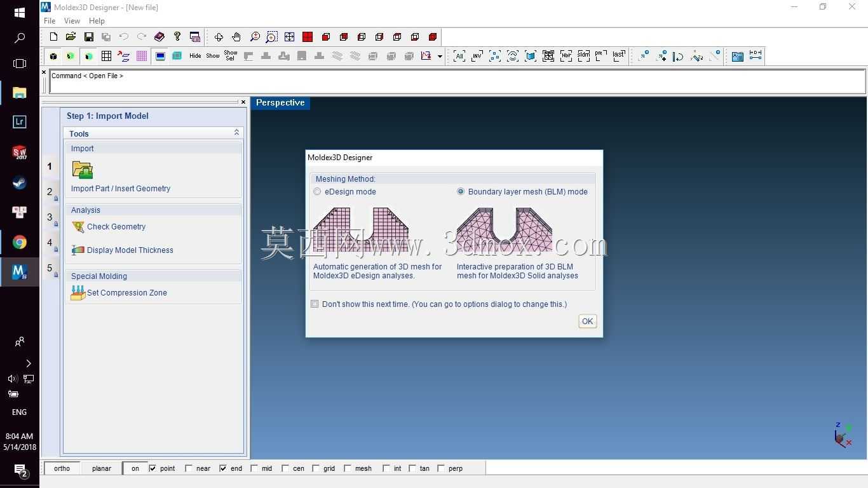Click the dimension measure icon
868x488 pixels.
(x=756, y=56)
